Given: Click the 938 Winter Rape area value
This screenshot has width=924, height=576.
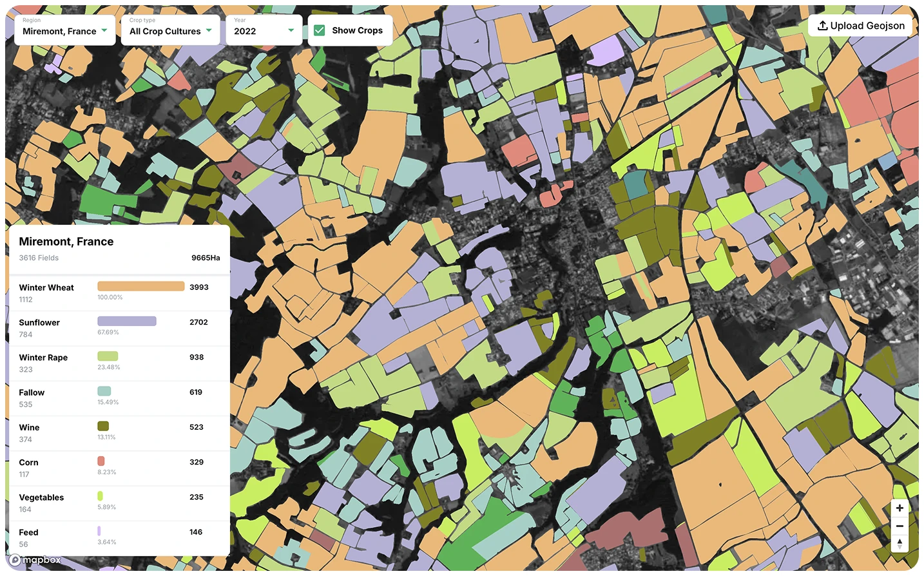Looking at the screenshot, I should (x=197, y=357).
